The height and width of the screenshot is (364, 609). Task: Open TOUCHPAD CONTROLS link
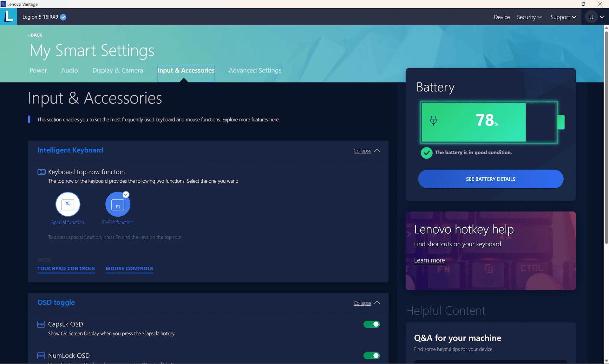(x=66, y=269)
